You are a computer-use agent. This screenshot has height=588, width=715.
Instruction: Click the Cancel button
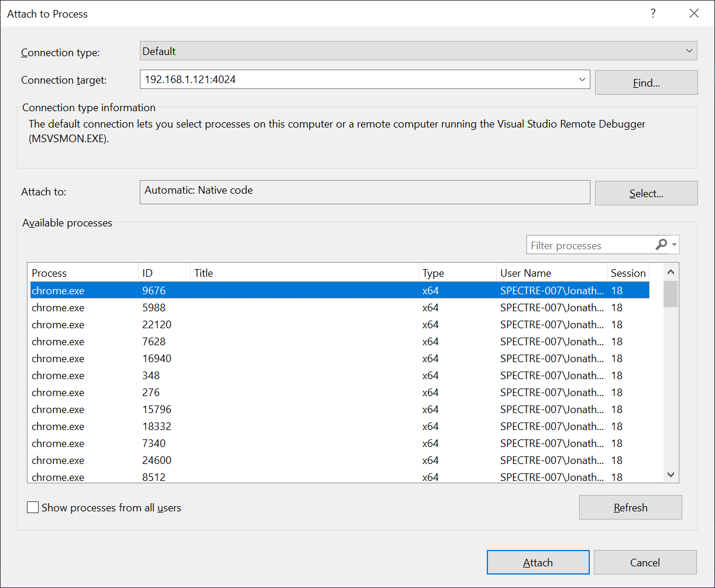coord(644,562)
